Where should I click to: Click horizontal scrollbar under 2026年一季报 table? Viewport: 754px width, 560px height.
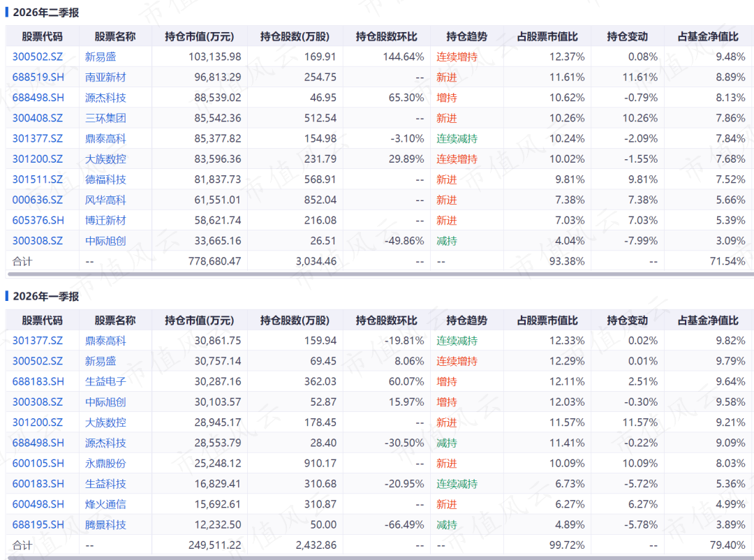[381, 558]
